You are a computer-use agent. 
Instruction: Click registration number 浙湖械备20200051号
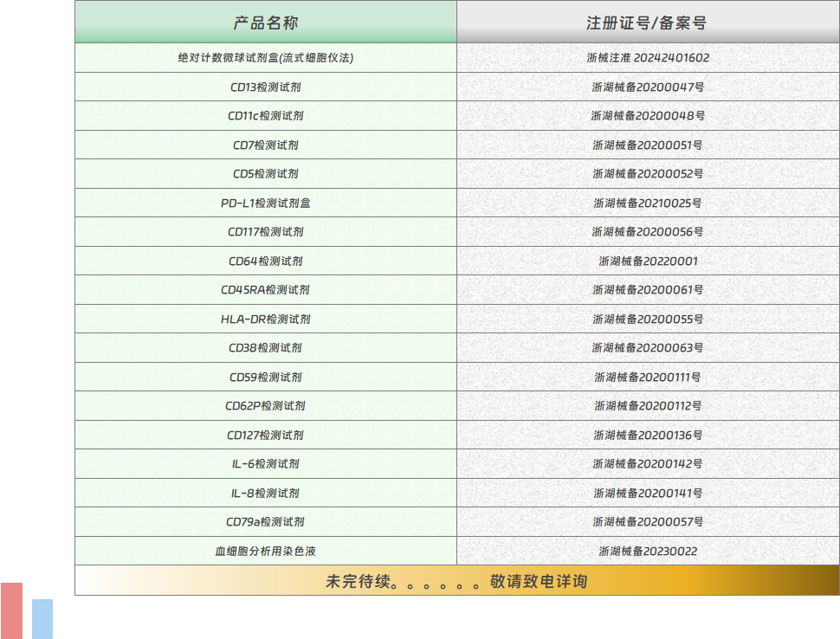pyautogui.click(x=648, y=145)
